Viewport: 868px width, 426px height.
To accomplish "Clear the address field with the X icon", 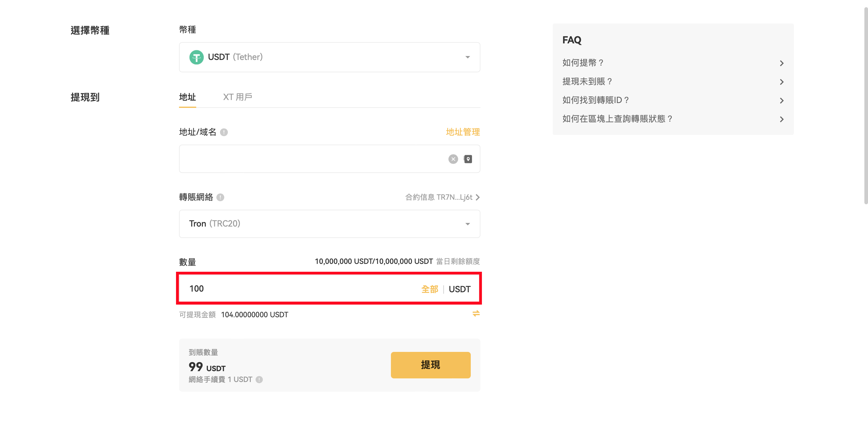I will (x=453, y=159).
